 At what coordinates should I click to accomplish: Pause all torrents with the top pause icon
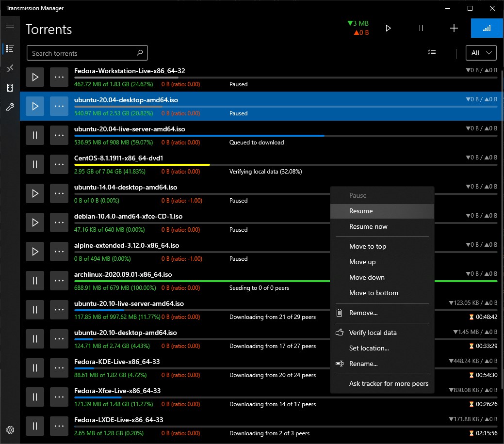pyautogui.click(x=421, y=28)
